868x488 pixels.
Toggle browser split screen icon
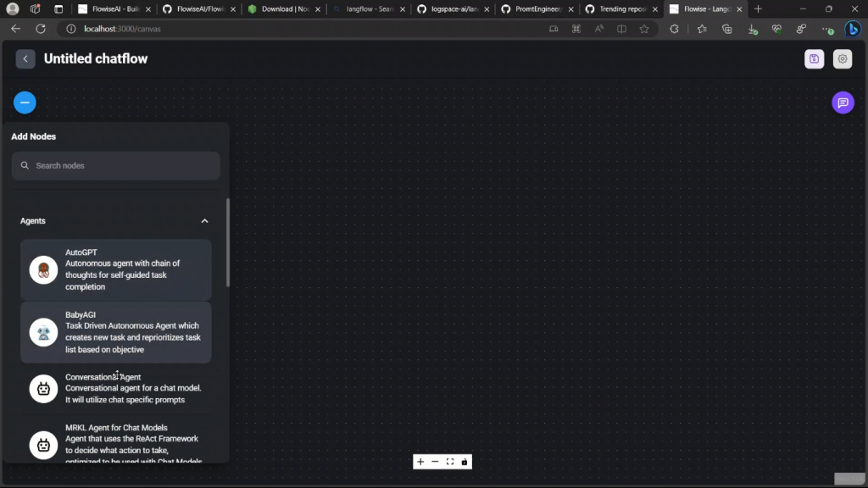click(621, 29)
